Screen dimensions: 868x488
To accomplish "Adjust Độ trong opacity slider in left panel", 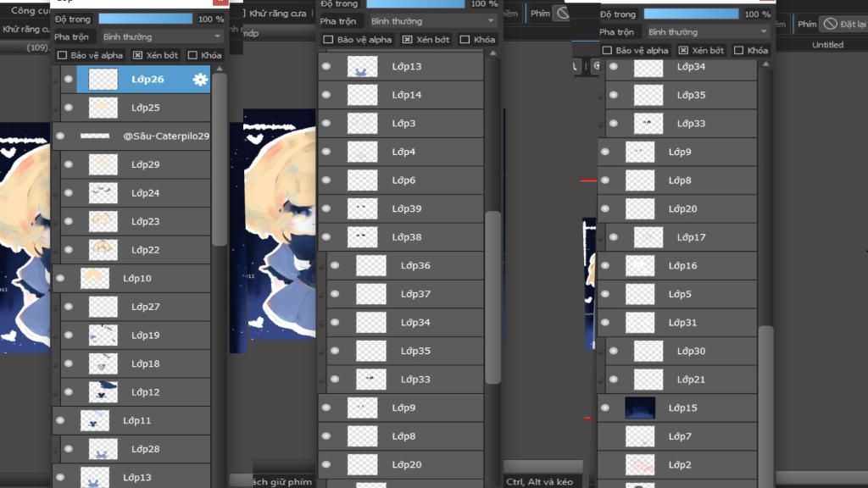I will point(146,19).
